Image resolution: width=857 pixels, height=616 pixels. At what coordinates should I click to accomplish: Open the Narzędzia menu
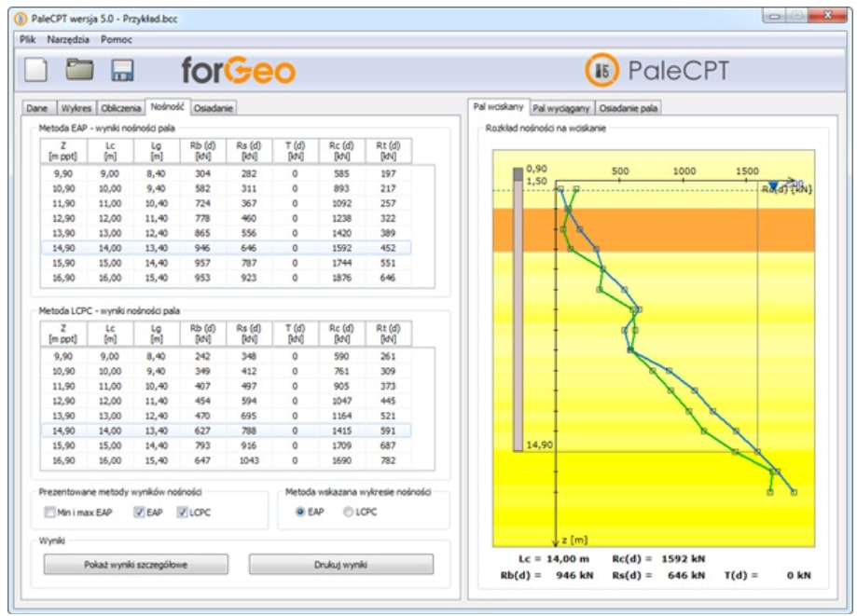pos(68,40)
